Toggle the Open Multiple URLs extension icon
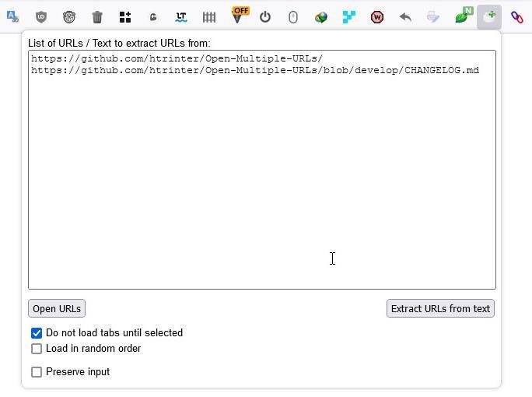This screenshot has height=397, width=532. 489,17
